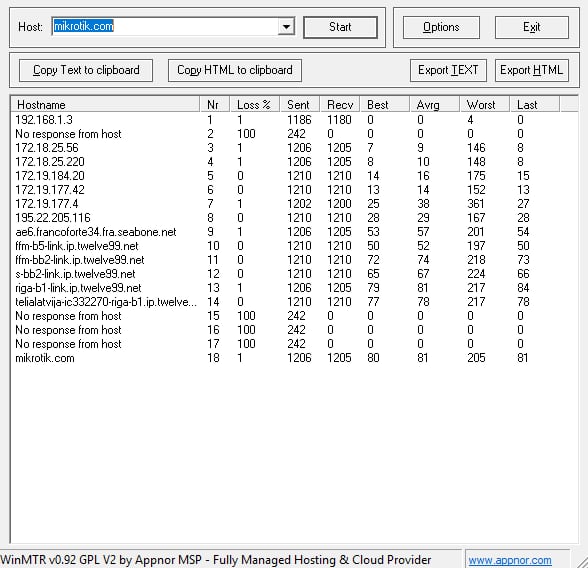This screenshot has width=588, height=568.
Task: Click the Sent column header
Action: coord(300,105)
